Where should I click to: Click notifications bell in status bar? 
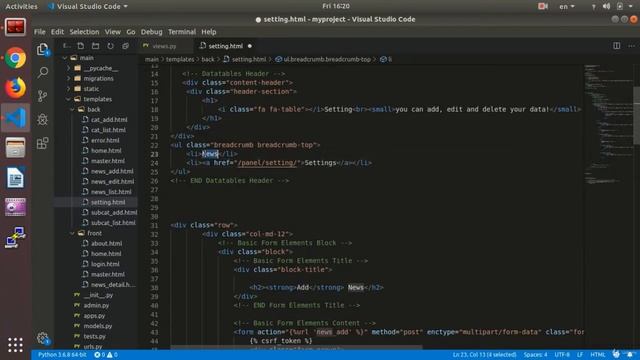[631, 355]
